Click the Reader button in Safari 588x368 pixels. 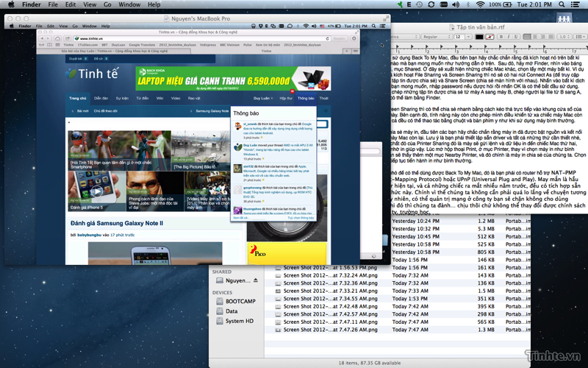(340, 38)
